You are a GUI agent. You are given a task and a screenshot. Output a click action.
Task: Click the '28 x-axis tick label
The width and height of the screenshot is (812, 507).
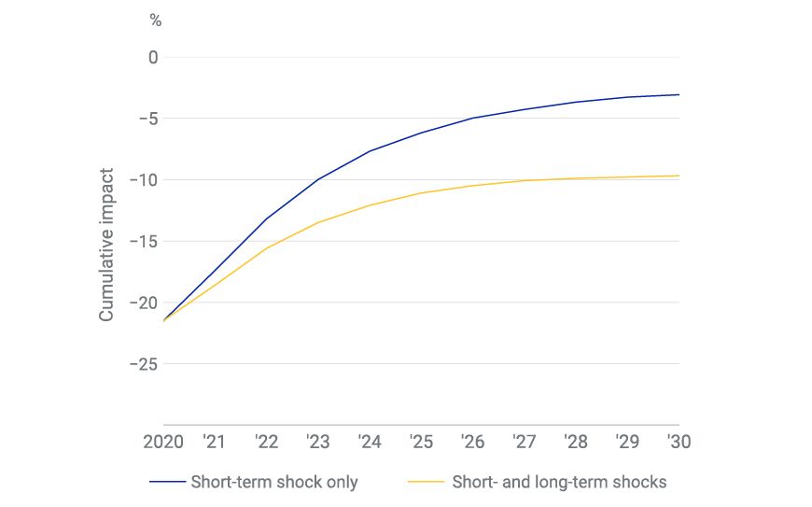pyautogui.click(x=576, y=440)
